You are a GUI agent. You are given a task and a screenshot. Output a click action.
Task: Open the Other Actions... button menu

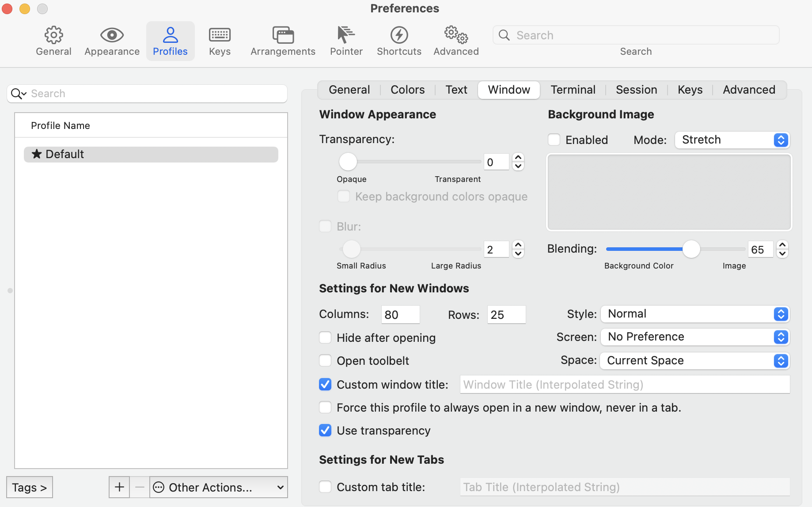219,487
